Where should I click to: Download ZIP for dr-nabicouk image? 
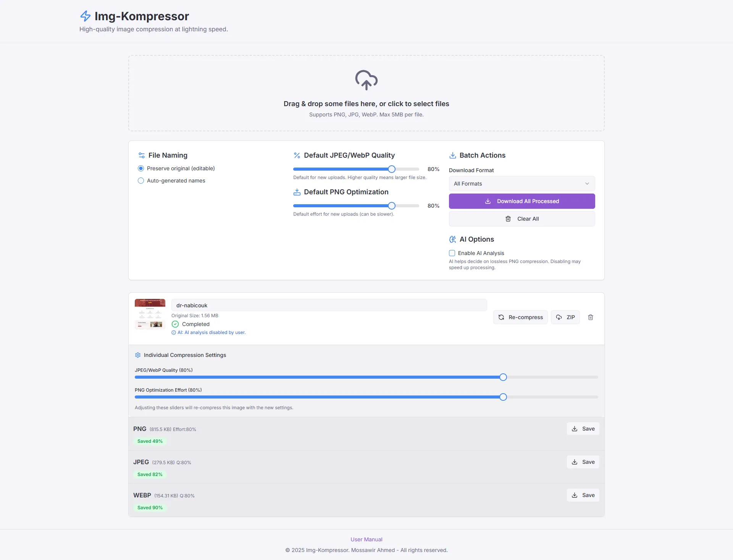pyautogui.click(x=565, y=317)
